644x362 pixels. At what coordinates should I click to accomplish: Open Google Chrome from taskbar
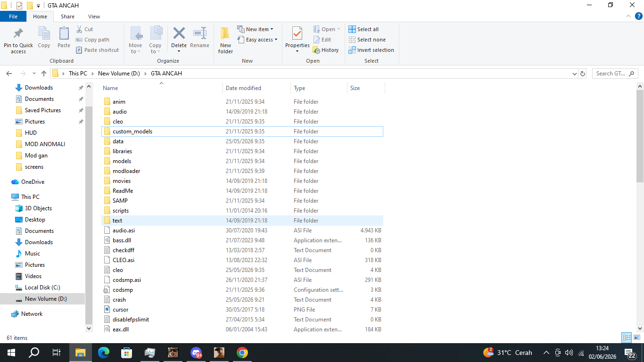pos(242,353)
